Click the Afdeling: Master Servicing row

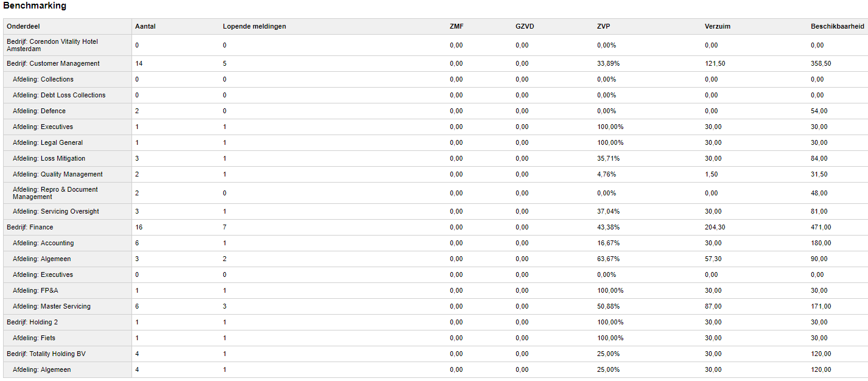pos(52,306)
